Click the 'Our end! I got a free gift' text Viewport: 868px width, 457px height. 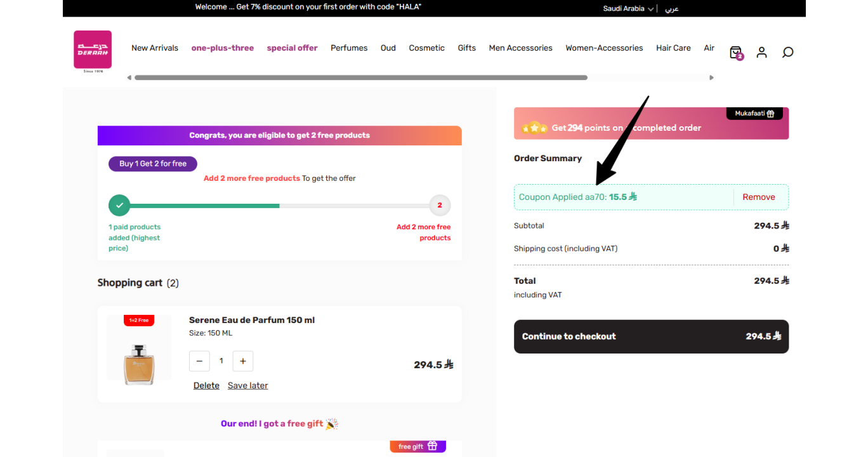pos(272,423)
